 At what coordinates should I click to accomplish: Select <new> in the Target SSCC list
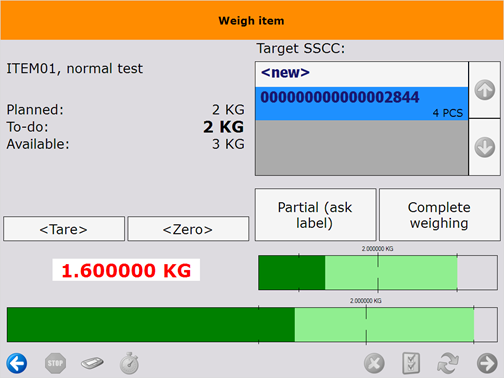pyautogui.click(x=362, y=74)
